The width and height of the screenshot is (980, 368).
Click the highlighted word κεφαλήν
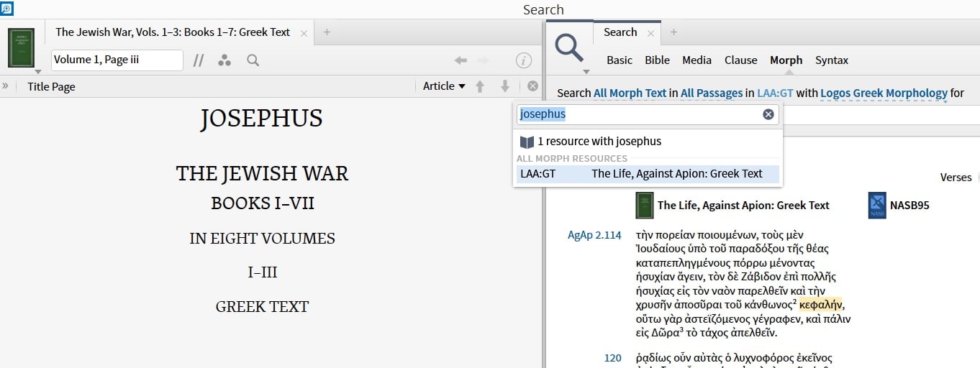pos(821,305)
